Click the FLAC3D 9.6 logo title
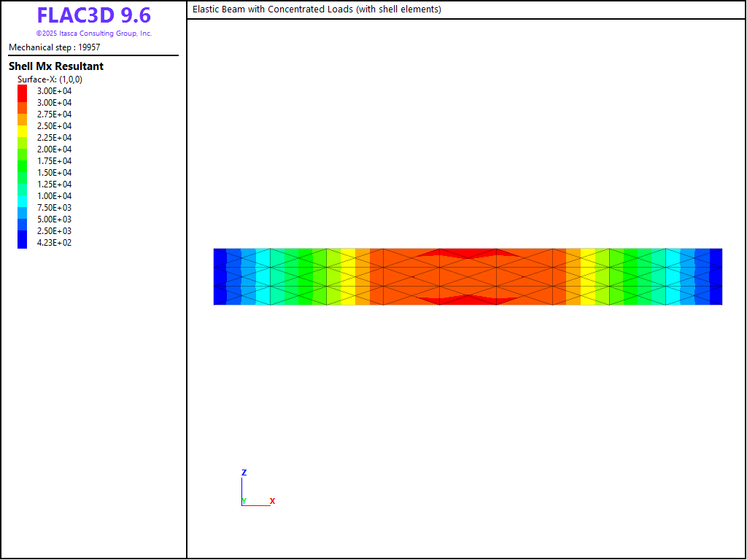747x560 pixels. point(93,15)
